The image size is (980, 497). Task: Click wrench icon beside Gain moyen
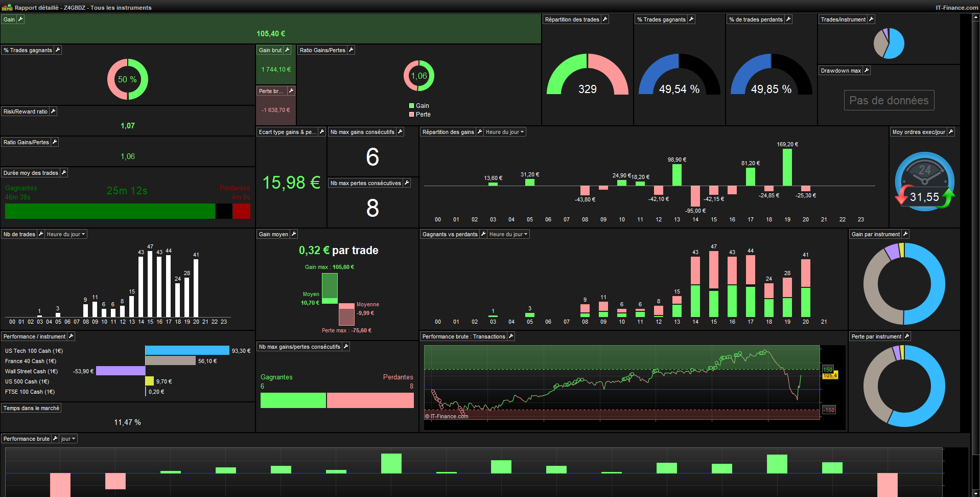[294, 234]
